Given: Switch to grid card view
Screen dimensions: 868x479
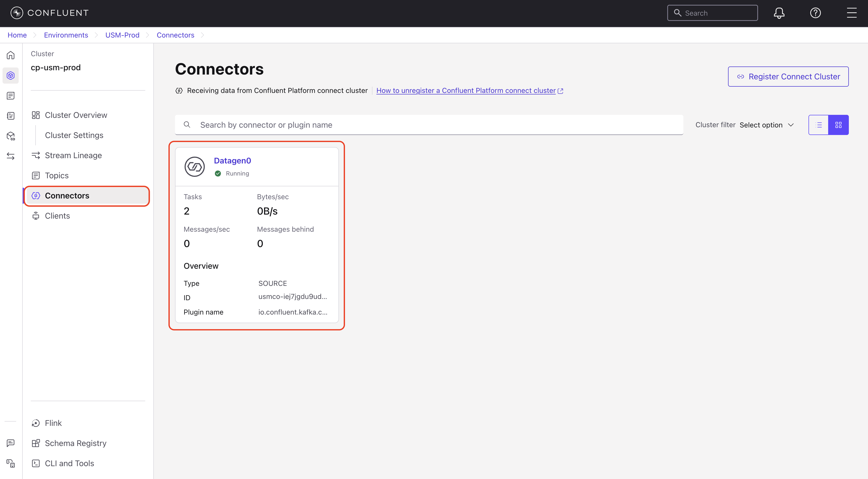Looking at the screenshot, I should (x=838, y=125).
